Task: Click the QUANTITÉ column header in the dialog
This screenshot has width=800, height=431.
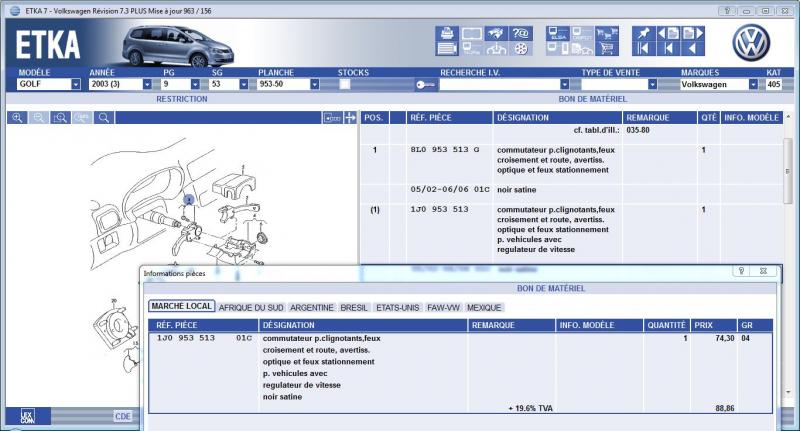Action: pyautogui.click(x=666, y=325)
